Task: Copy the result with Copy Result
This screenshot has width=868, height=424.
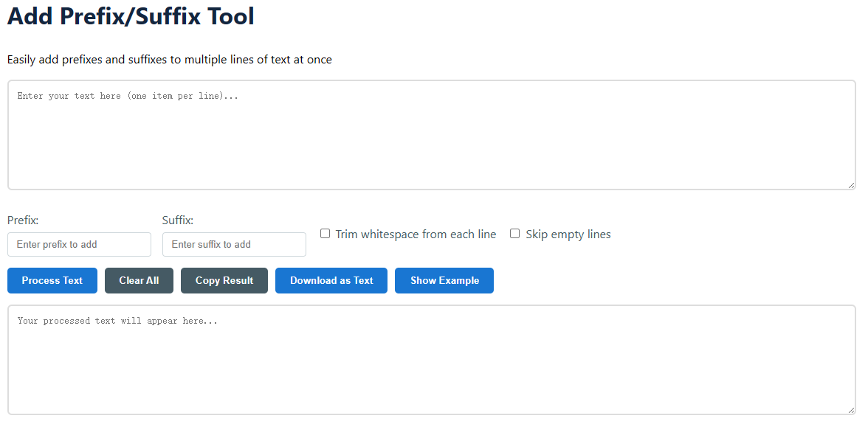Action: click(x=224, y=280)
